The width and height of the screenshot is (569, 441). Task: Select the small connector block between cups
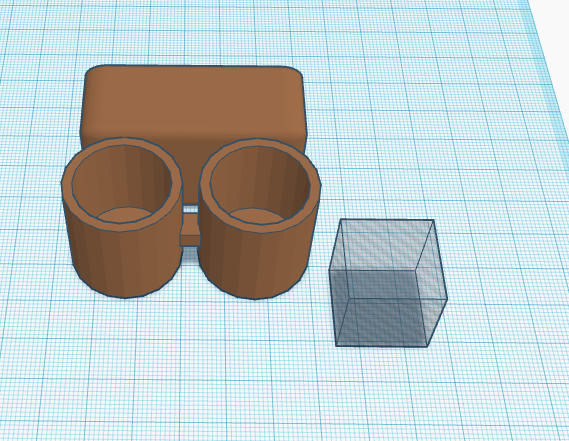click(190, 230)
